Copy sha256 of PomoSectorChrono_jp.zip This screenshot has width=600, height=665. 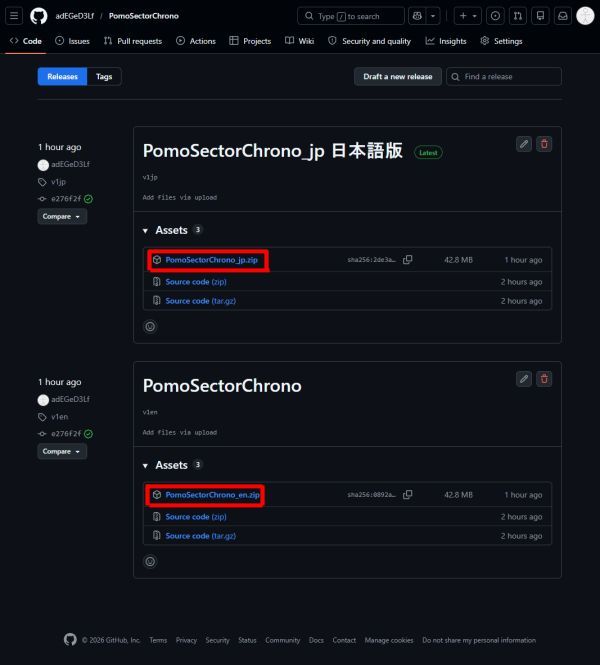tap(407, 260)
